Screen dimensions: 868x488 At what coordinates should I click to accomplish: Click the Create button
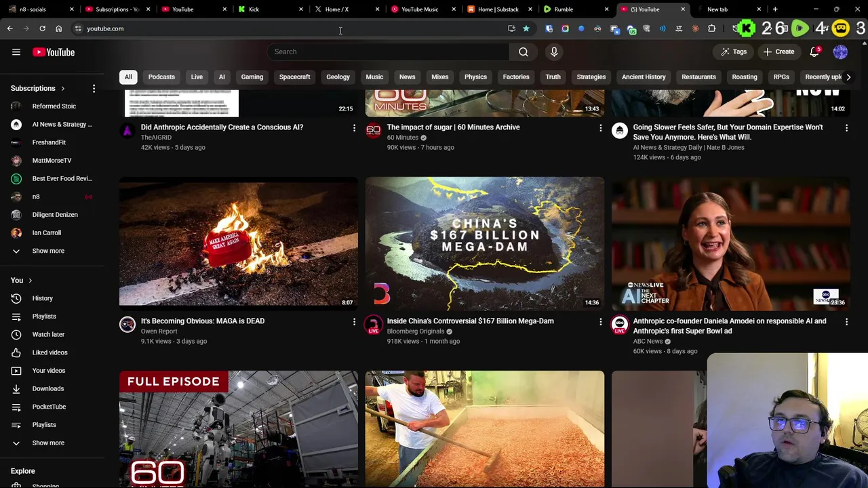pos(778,52)
